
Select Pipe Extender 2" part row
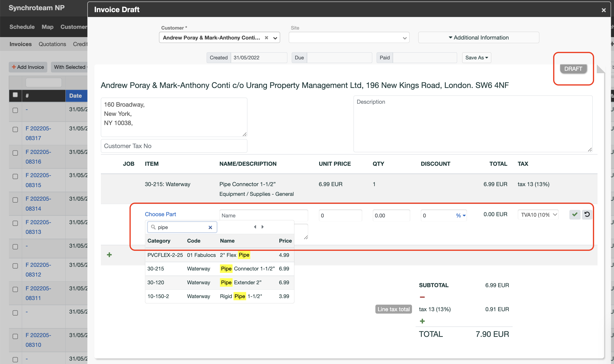219,282
